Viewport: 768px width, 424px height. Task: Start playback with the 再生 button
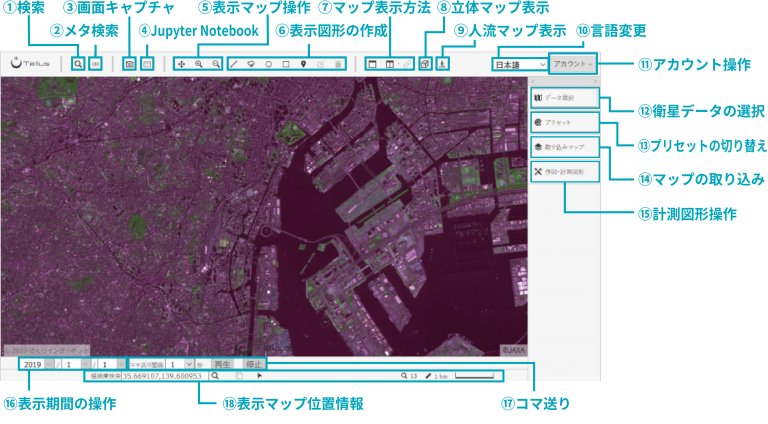[x=222, y=364]
